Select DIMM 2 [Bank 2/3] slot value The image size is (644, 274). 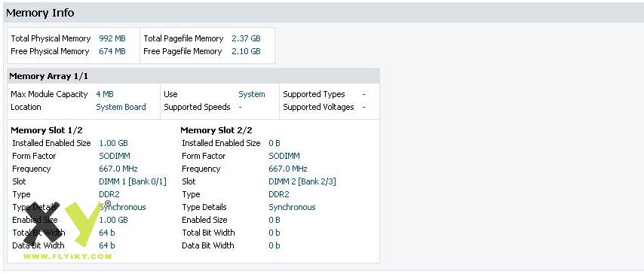[302, 181]
